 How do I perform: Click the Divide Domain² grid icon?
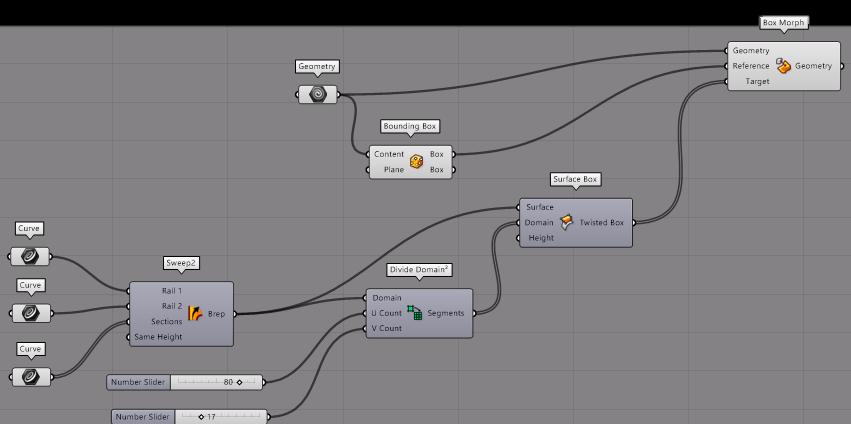(415, 313)
